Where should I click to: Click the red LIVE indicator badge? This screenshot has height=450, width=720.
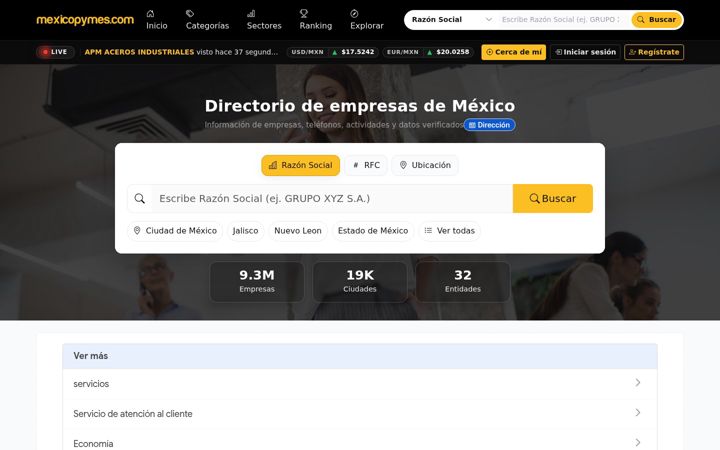[55, 52]
